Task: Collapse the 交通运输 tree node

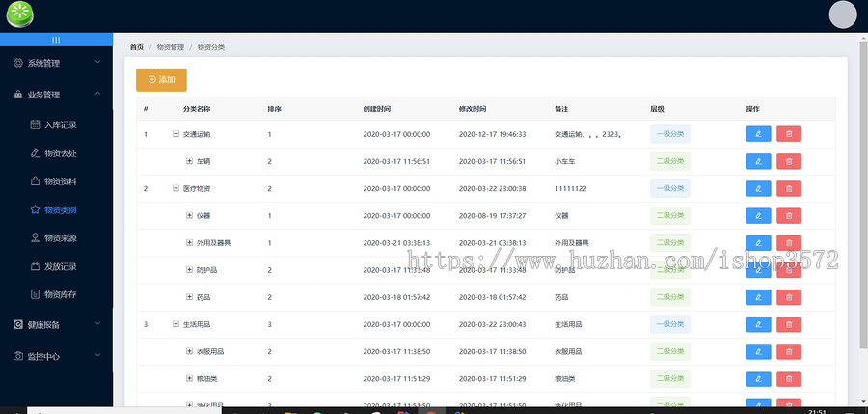Action: pos(176,134)
